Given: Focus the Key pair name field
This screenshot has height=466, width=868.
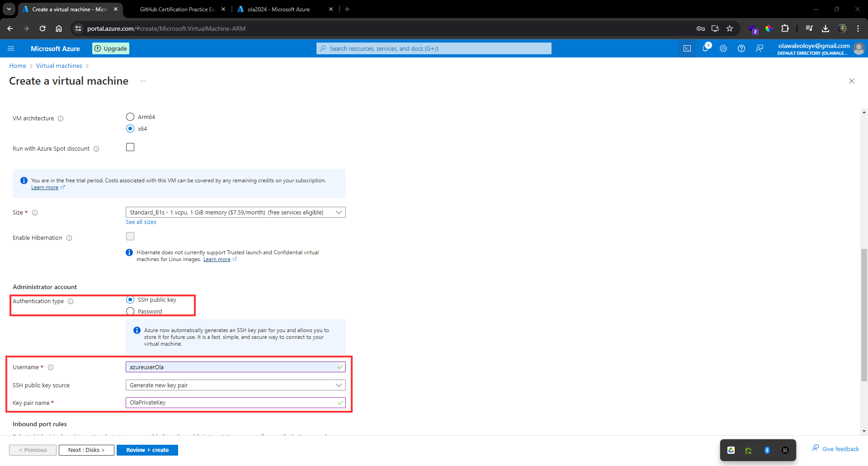Looking at the screenshot, I should 236,403.
